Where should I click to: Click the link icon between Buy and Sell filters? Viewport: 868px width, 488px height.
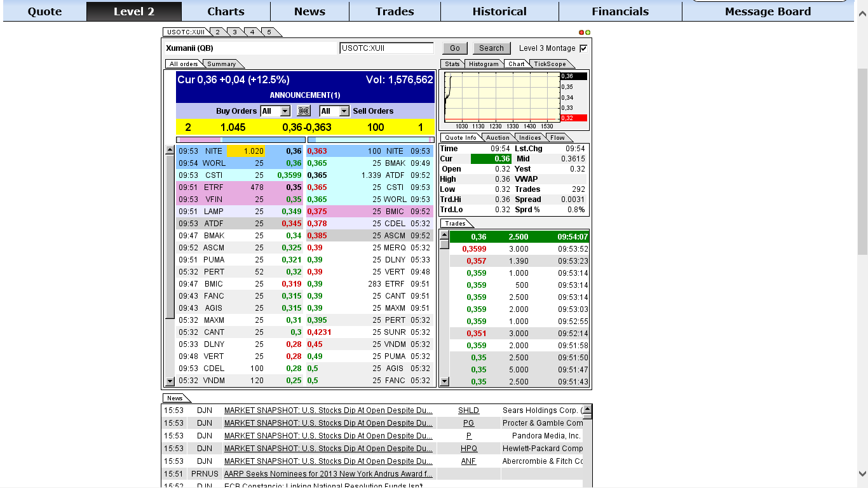[304, 111]
